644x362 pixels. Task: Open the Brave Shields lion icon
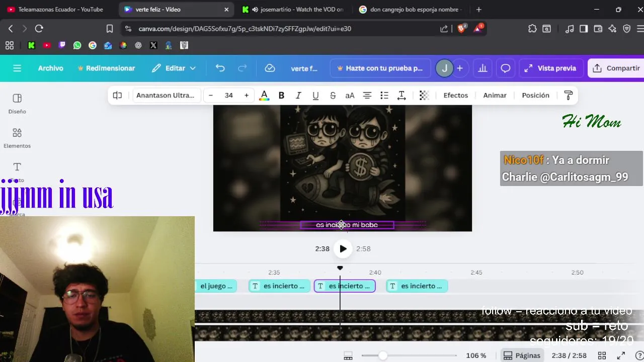click(461, 29)
